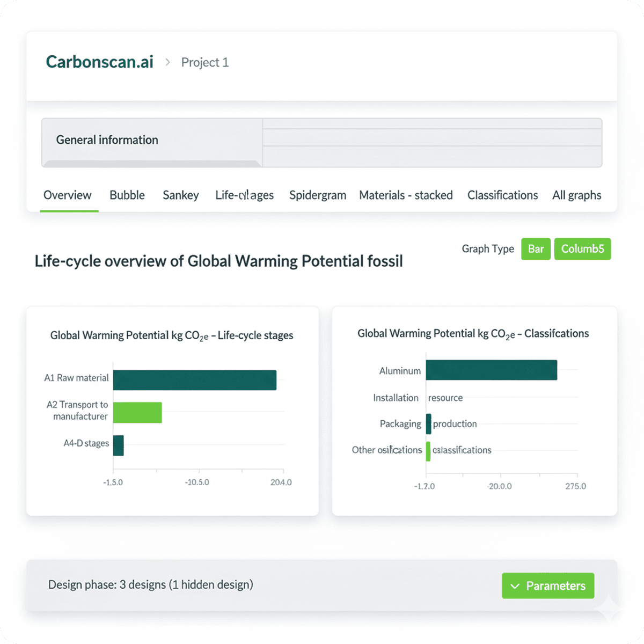Image resolution: width=644 pixels, height=644 pixels.
Task: Open Project 1 in the breadcrumb
Action: (x=205, y=62)
